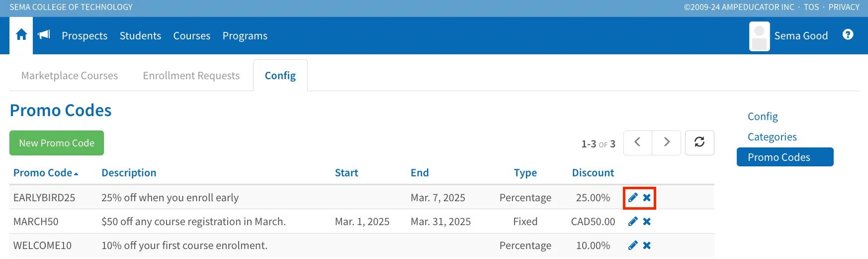Open Categories in the sidebar
This screenshot has width=868, height=259.
(772, 137)
